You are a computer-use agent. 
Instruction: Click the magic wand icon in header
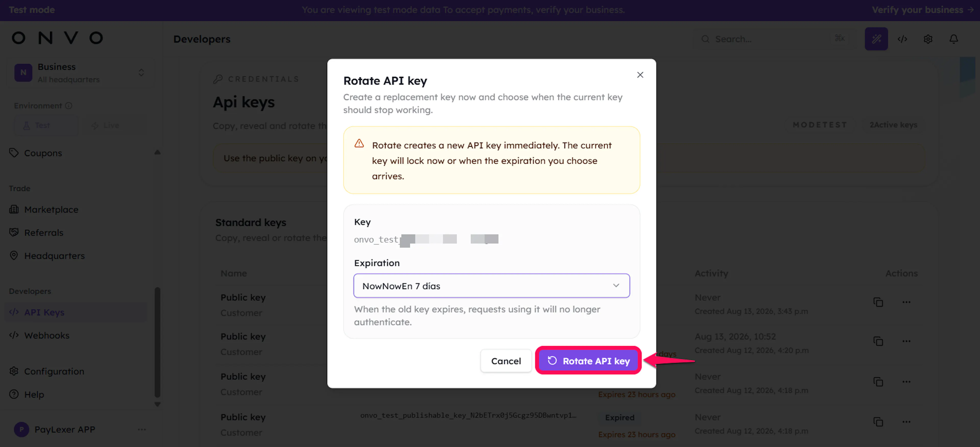[x=876, y=39]
